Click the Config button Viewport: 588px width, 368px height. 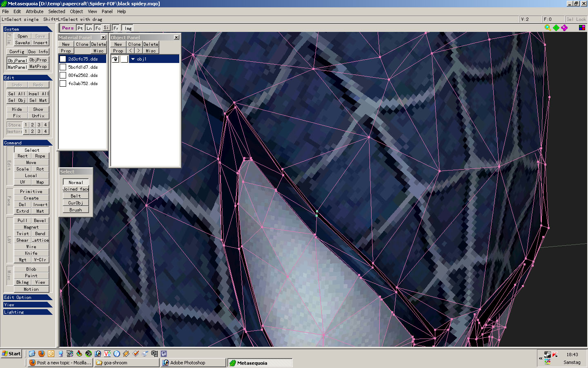coord(17,52)
